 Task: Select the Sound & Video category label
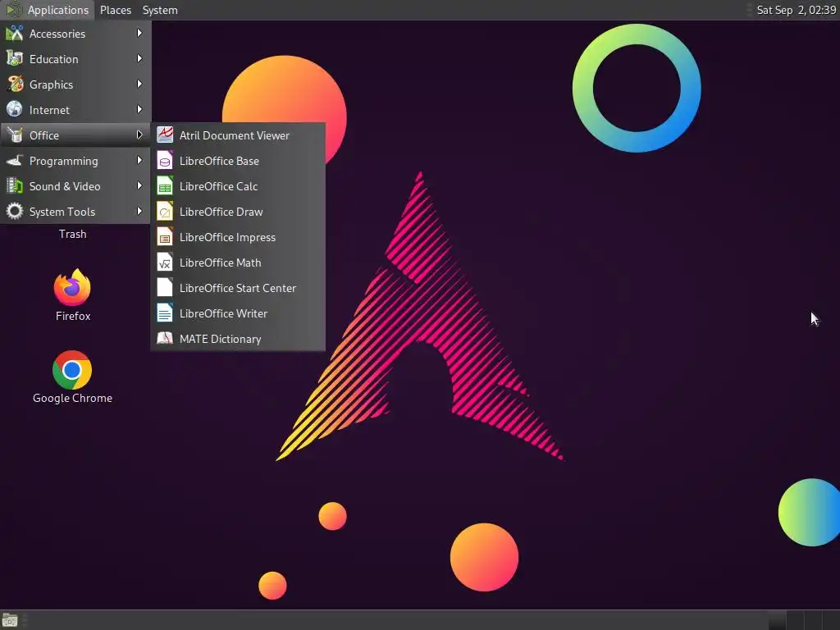pos(65,186)
